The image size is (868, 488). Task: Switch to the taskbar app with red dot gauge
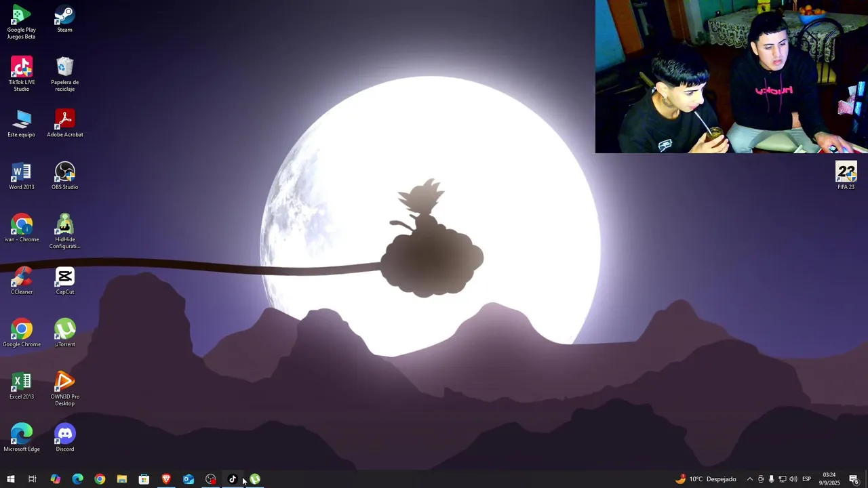pyautogui.click(x=211, y=479)
